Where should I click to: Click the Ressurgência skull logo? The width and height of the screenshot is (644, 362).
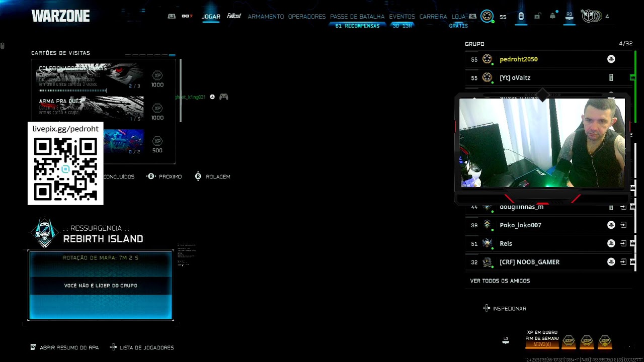pyautogui.click(x=45, y=233)
